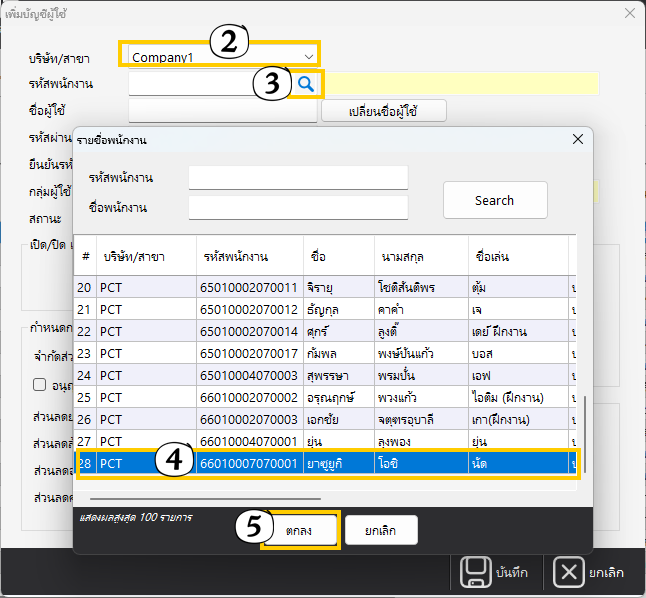The image size is (646, 598).
Task: Close the เพิ่มบัญชีผู้ใช้ main window
Action: point(629,13)
